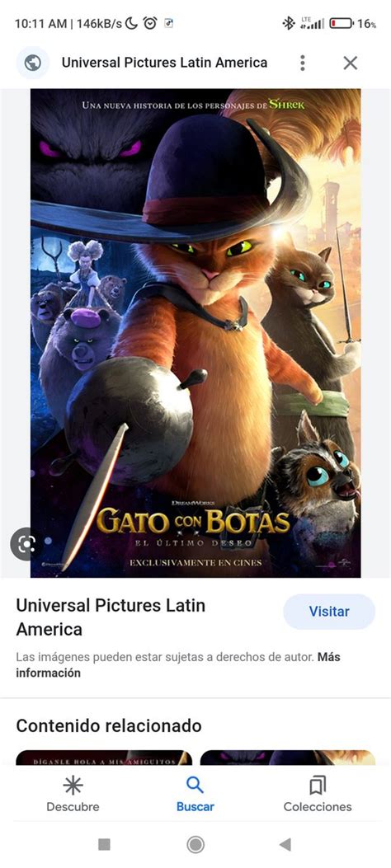Switch to the Colecciones tab
Image resolution: width=391 pixels, height=868 pixels.
pos(318,794)
